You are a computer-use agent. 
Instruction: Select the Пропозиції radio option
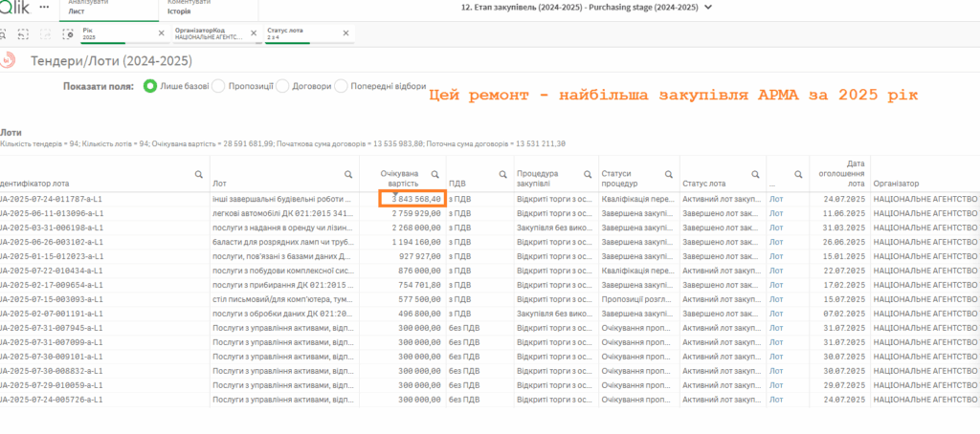[x=218, y=86]
